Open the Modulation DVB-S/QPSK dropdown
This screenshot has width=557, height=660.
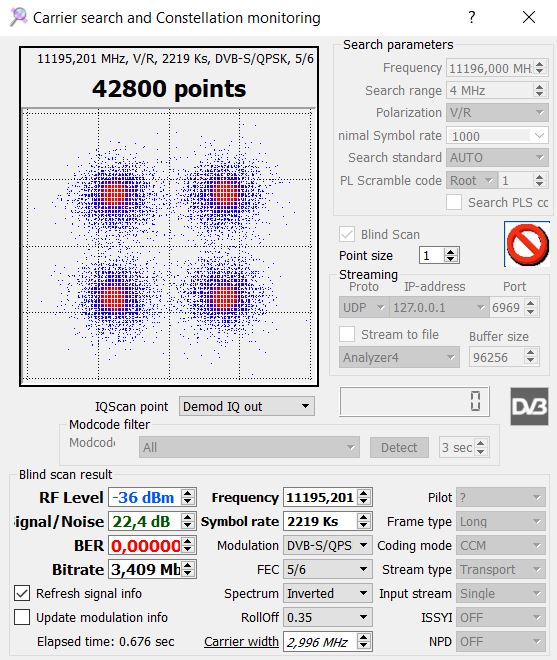coord(328,546)
